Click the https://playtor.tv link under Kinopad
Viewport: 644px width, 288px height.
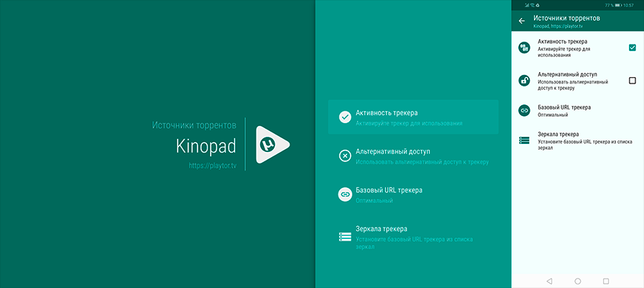212,166
